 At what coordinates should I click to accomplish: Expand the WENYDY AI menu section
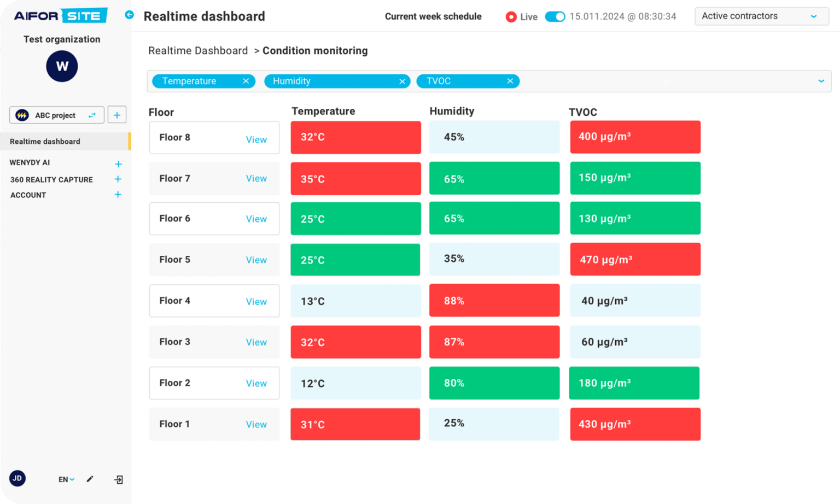[x=118, y=164]
